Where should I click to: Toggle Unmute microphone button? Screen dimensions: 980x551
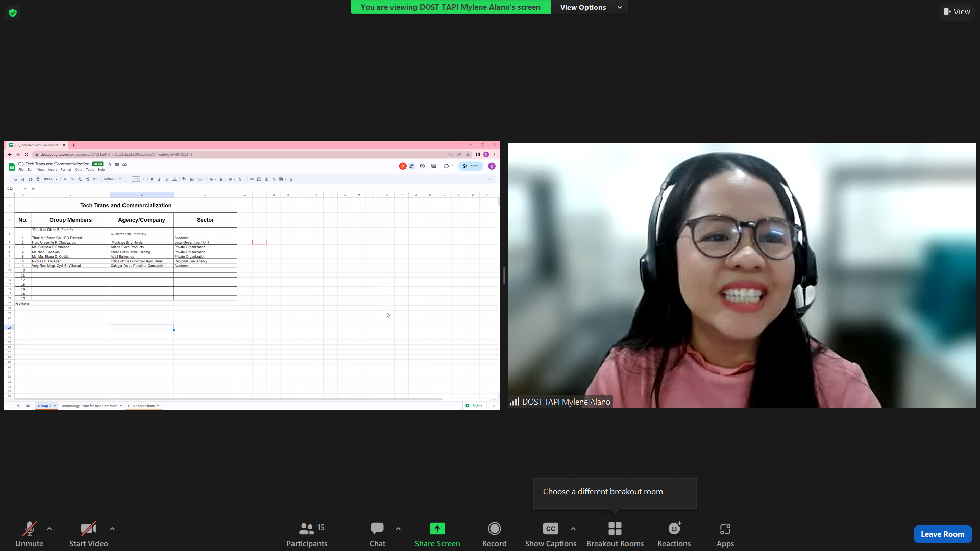point(30,533)
